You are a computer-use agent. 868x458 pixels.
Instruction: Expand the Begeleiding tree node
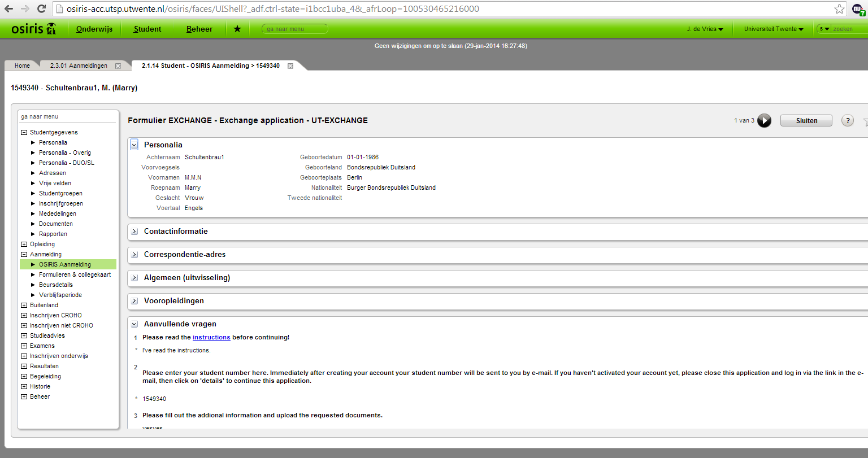[x=24, y=377]
